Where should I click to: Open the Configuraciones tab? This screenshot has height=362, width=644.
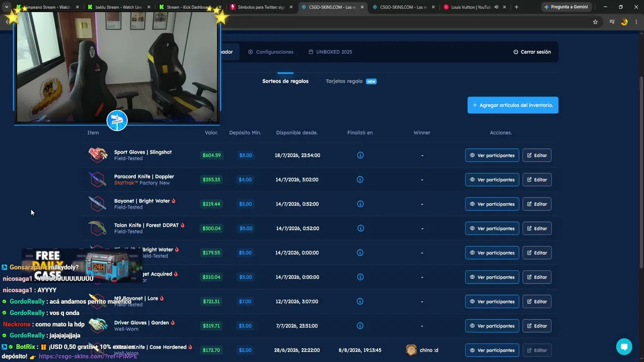(x=270, y=52)
